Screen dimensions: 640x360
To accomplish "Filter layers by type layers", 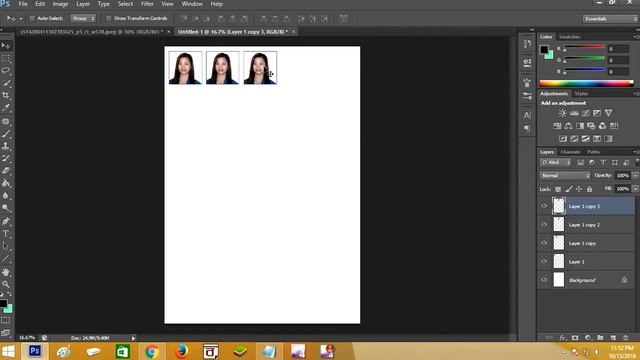I will coord(603,162).
